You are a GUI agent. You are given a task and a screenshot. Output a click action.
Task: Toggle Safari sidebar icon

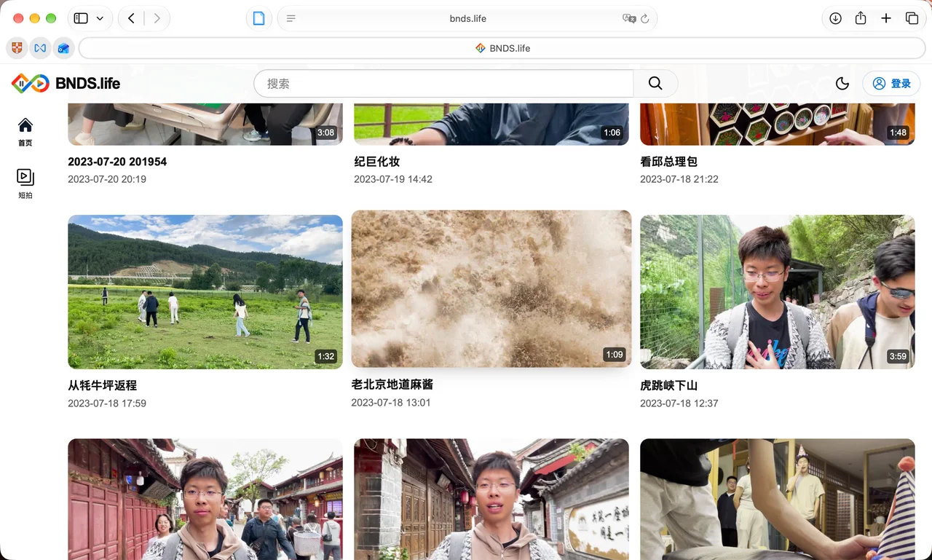pos(81,18)
